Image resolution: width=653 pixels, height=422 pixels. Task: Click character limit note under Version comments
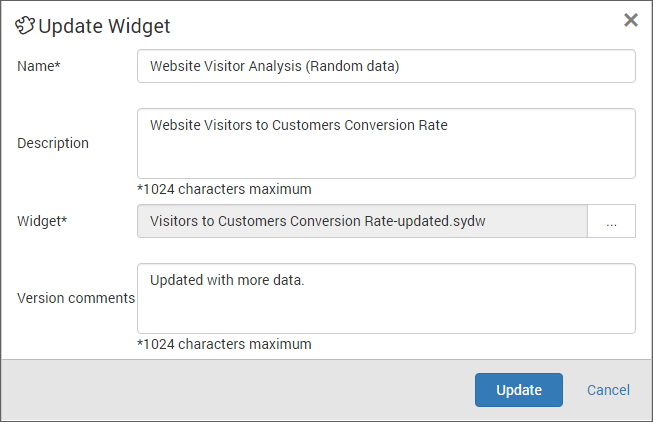224,345
